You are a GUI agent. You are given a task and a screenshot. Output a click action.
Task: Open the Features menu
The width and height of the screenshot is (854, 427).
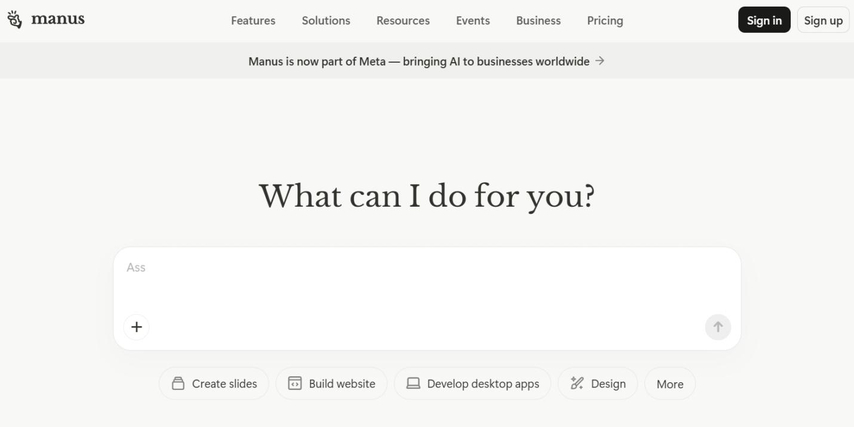coord(253,21)
